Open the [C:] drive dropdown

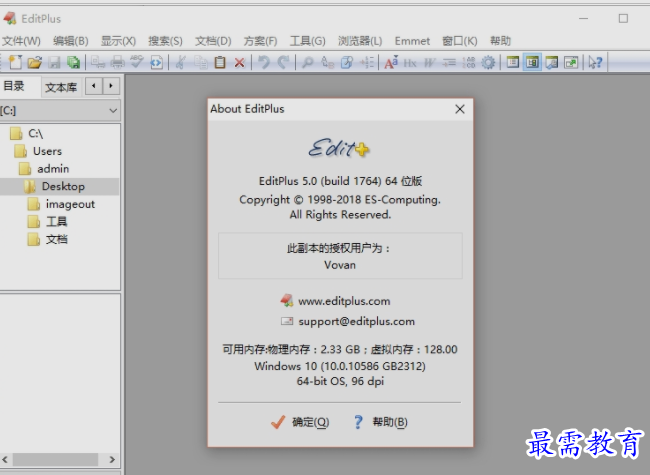pyautogui.click(x=60, y=111)
